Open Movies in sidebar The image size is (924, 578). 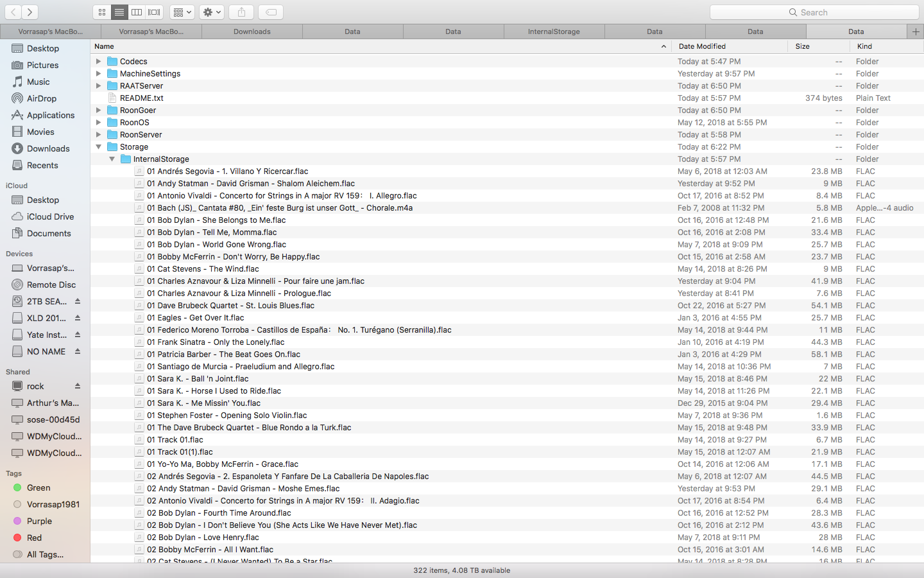click(40, 132)
